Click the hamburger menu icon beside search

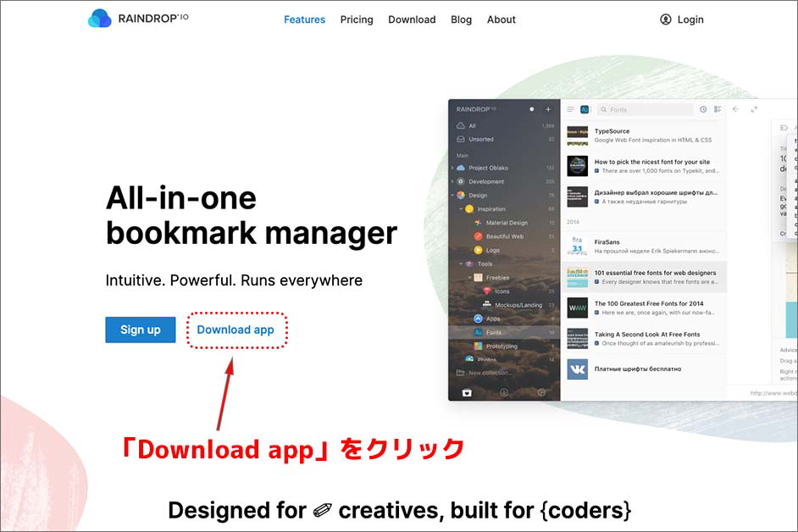[x=571, y=109]
